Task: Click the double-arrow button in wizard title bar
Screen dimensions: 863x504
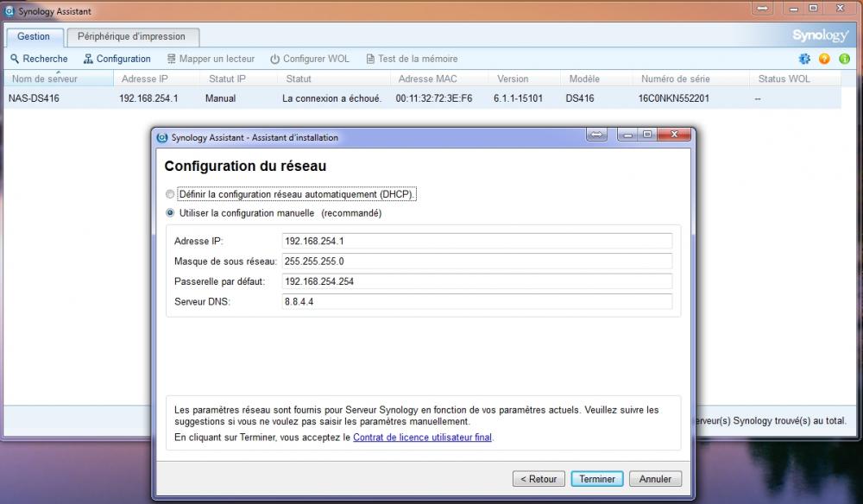Action: tap(596, 135)
